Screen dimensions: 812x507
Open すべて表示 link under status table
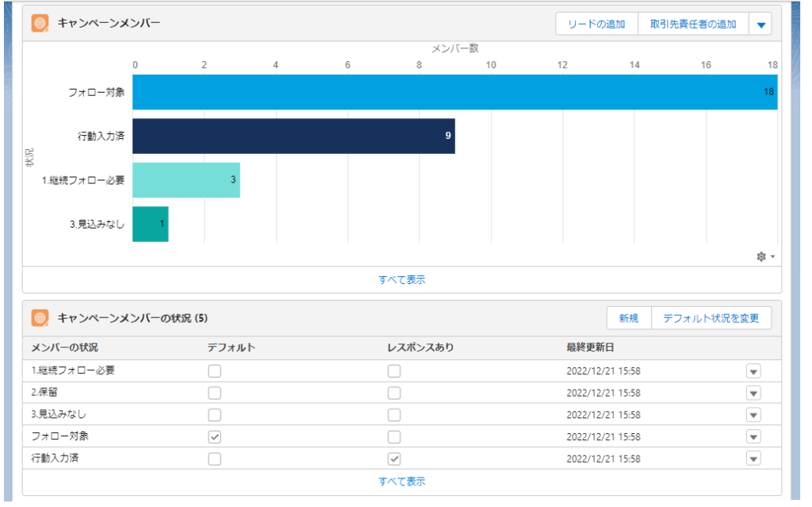pyautogui.click(x=402, y=482)
